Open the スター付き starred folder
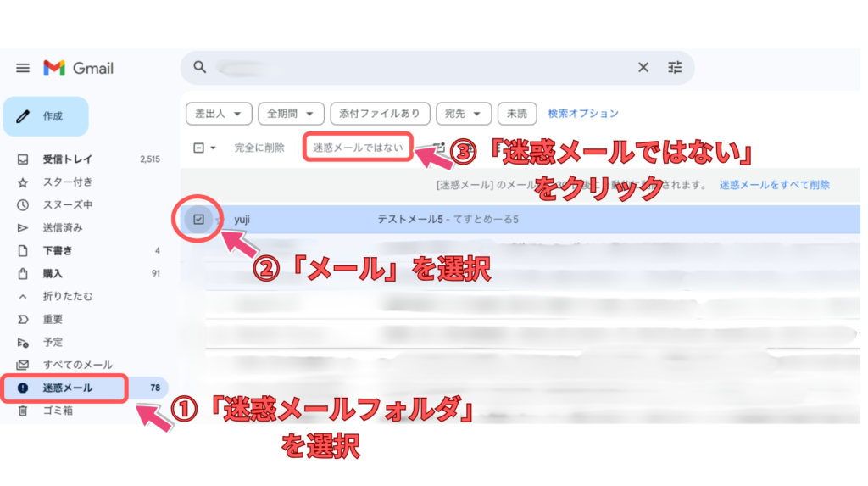The width and height of the screenshot is (868, 486). pos(68,182)
